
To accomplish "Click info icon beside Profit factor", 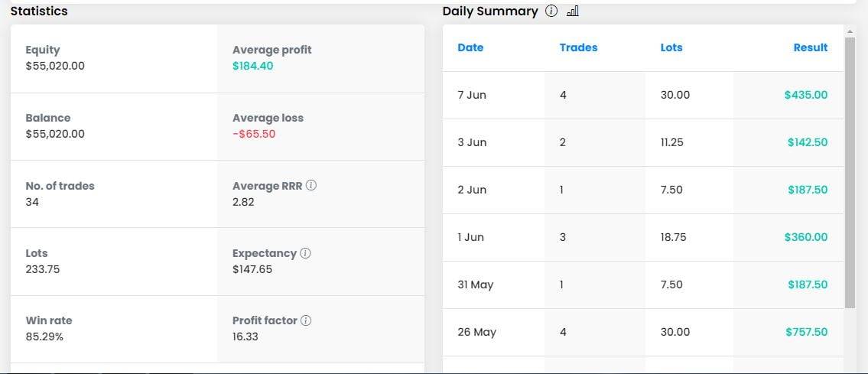I will [306, 320].
